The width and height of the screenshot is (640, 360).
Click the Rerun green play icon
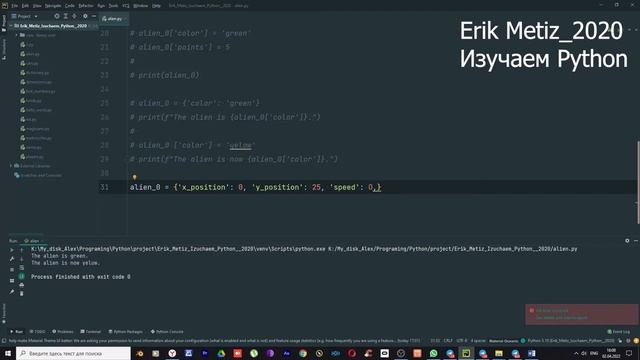(x=12, y=250)
